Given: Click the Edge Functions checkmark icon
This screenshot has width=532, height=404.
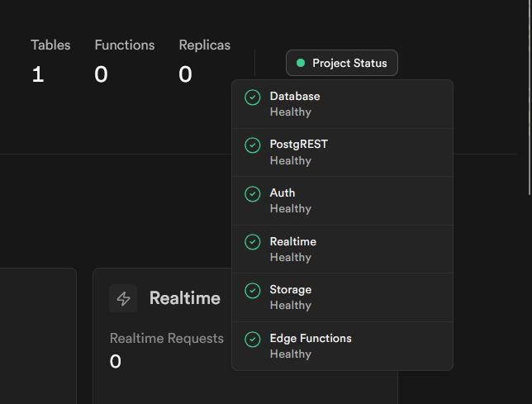Looking at the screenshot, I should [x=253, y=339].
